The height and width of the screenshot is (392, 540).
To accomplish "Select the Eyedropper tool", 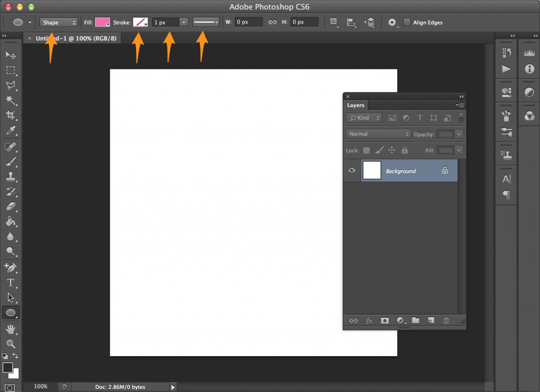I will (10, 130).
